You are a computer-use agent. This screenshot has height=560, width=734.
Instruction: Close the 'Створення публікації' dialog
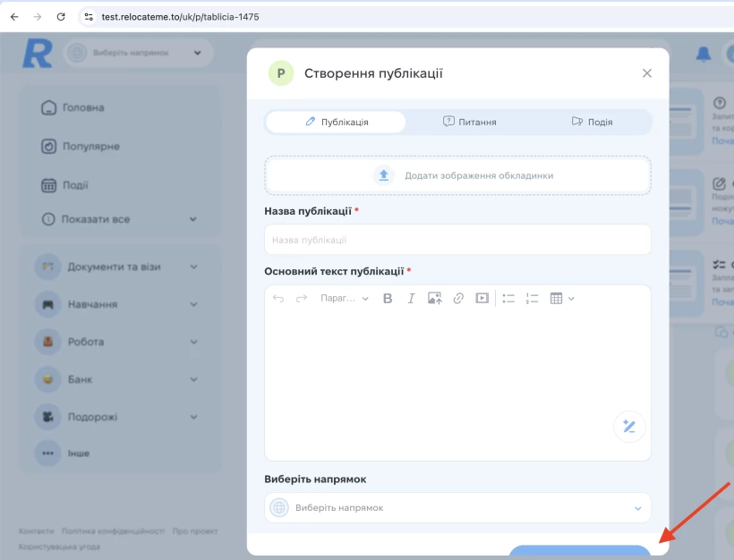647,73
